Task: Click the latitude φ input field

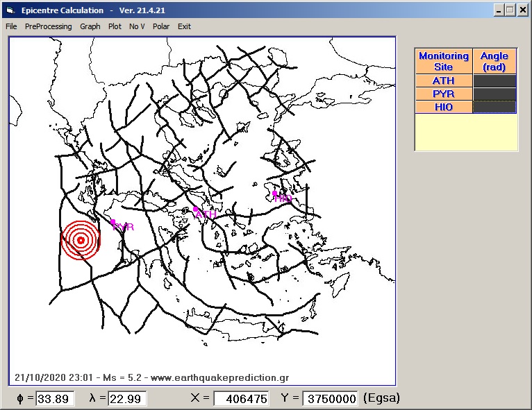Action: (52, 399)
